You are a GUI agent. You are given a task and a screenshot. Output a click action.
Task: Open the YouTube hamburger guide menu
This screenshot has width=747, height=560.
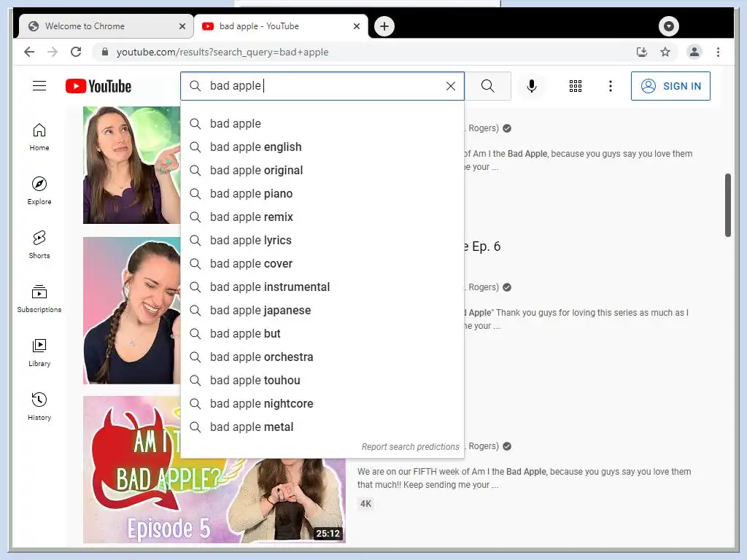tap(39, 86)
